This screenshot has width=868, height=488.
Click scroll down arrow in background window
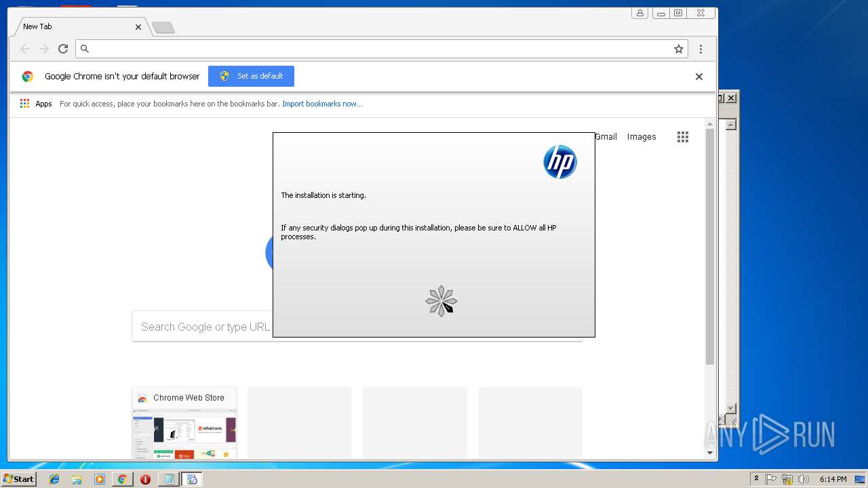[x=731, y=408]
